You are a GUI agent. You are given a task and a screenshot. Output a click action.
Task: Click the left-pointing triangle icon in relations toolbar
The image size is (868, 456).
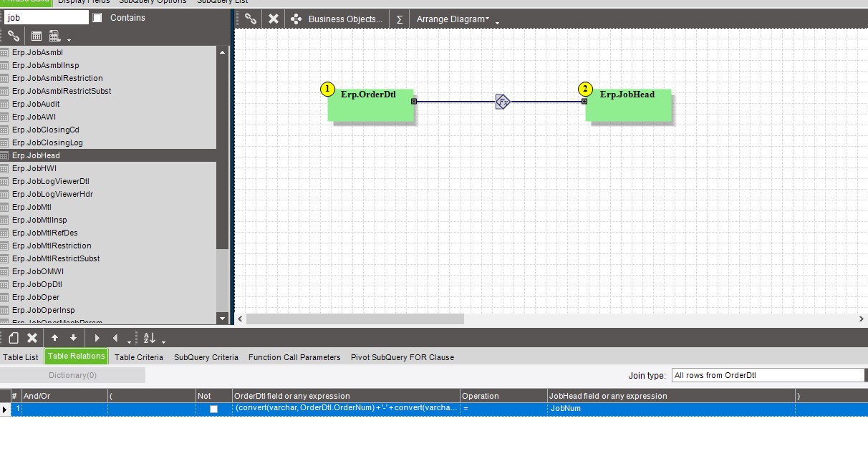[x=115, y=338]
